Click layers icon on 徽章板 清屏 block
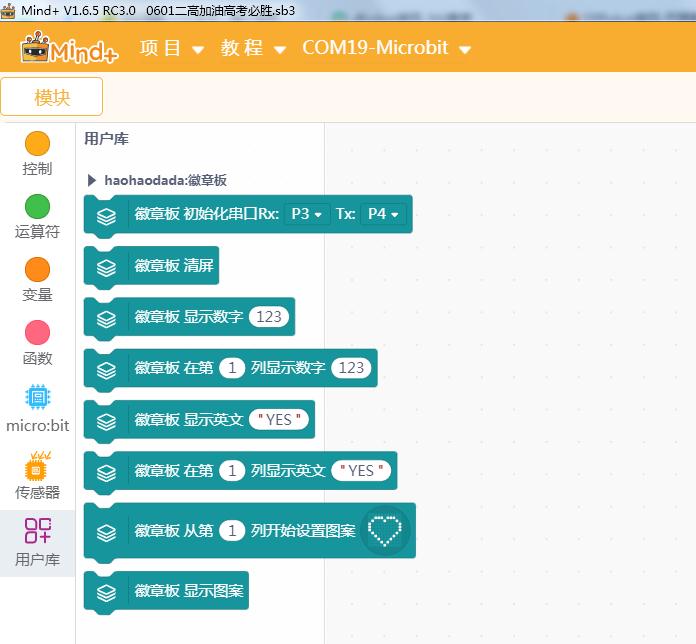The width and height of the screenshot is (696, 644). 107,268
